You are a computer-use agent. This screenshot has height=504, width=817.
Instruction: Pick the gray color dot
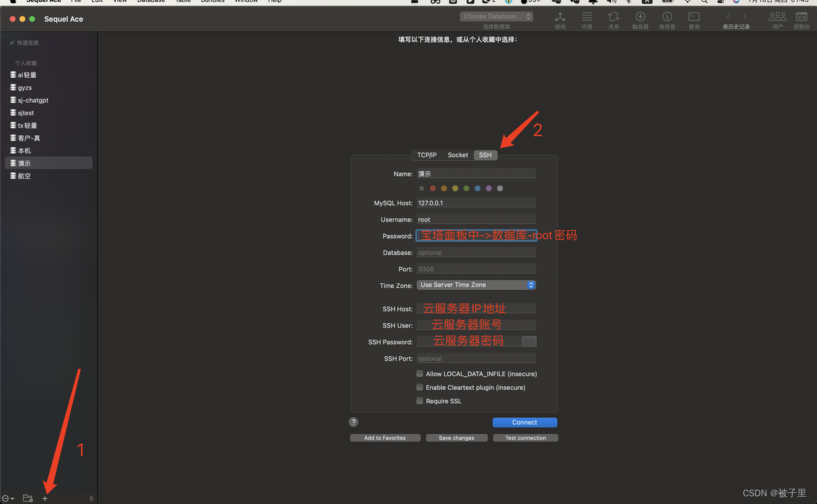point(500,188)
